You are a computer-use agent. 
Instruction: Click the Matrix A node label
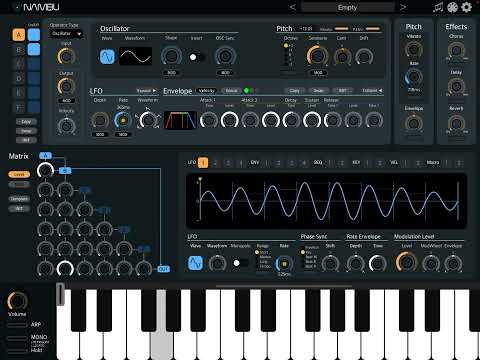tap(45, 155)
